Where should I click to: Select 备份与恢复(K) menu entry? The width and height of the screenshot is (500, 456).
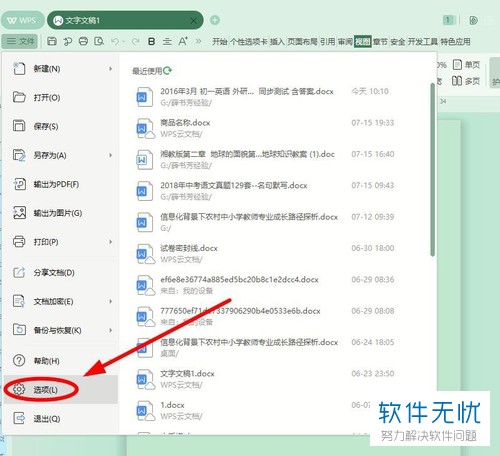point(61,330)
